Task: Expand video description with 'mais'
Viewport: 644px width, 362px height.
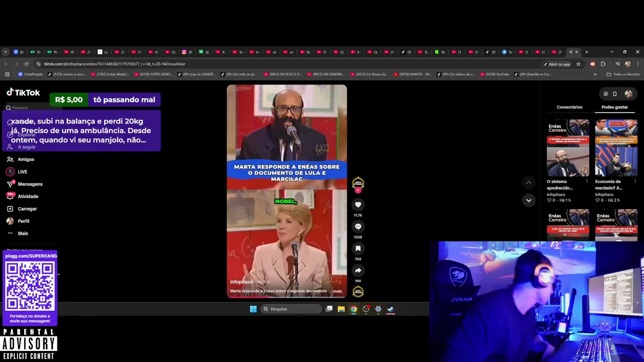Action: pos(337,291)
